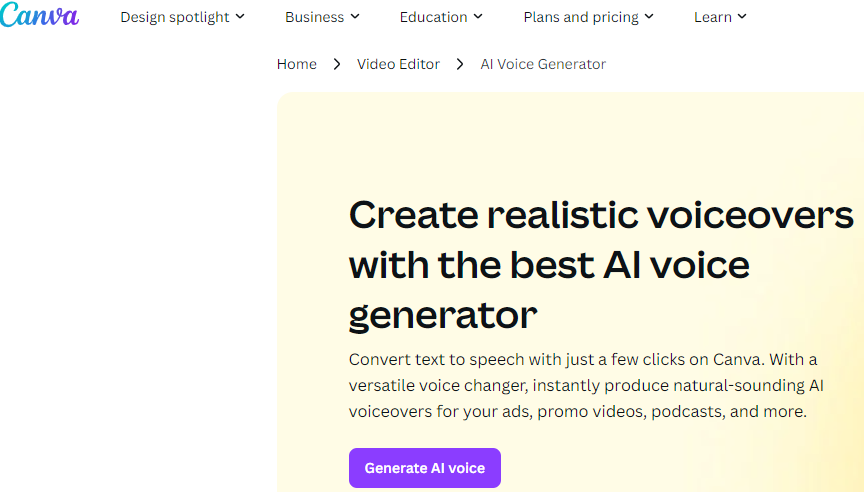
Task: Select the AI Voice Generator breadcrumb
Action: pyautogui.click(x=543, y=64)
